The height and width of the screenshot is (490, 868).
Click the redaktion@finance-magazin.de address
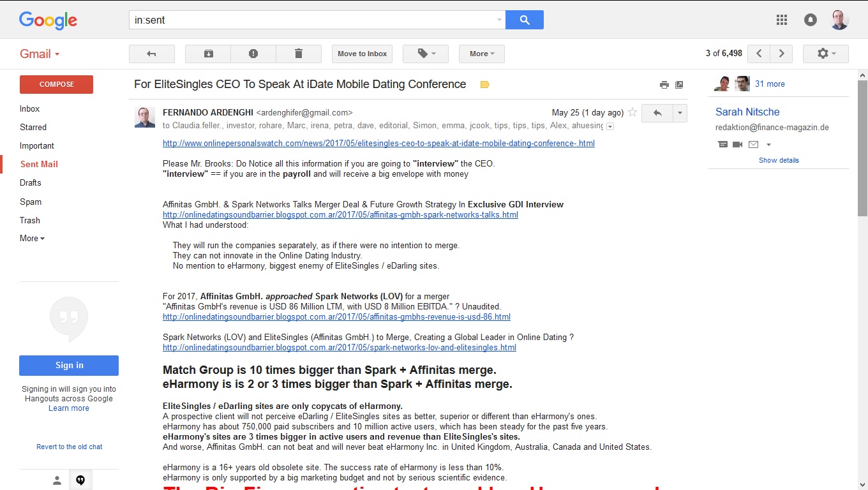[x=772, y=127]
